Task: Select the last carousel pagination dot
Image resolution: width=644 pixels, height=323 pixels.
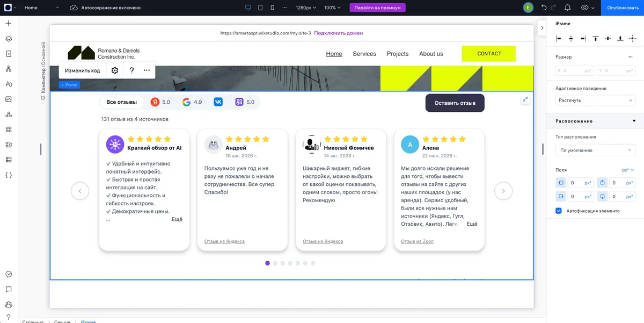Action: pyautogui.click(x=313, y=263)
